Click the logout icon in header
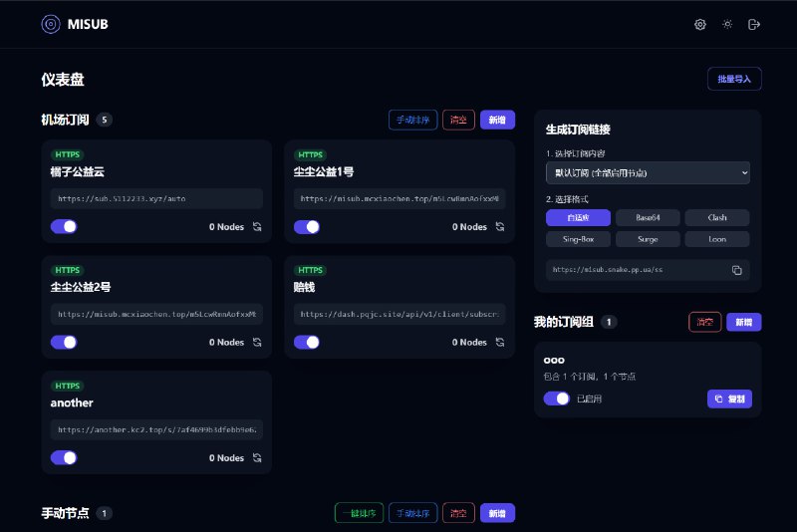This screenshot has width=797, height=532. (x=754, y=25)
